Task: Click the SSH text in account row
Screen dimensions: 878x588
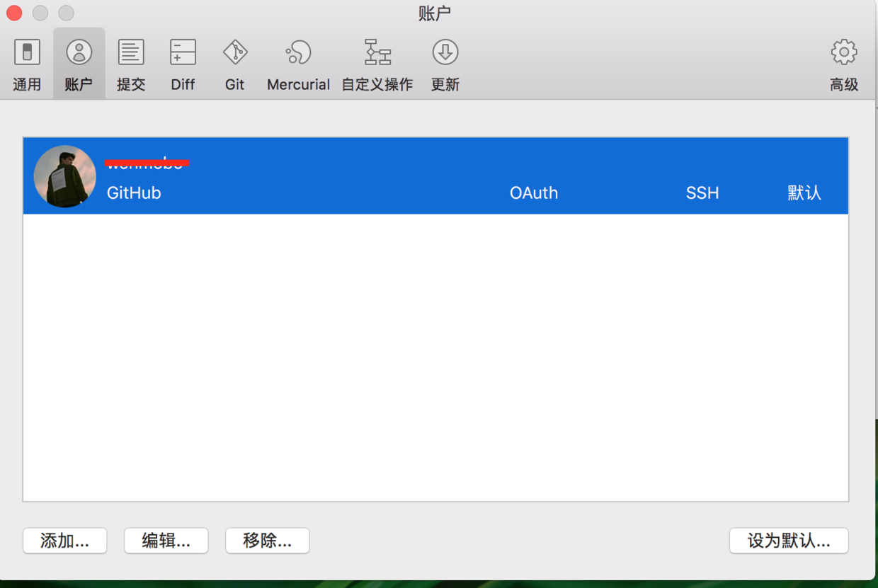Action: pos(702,193)
